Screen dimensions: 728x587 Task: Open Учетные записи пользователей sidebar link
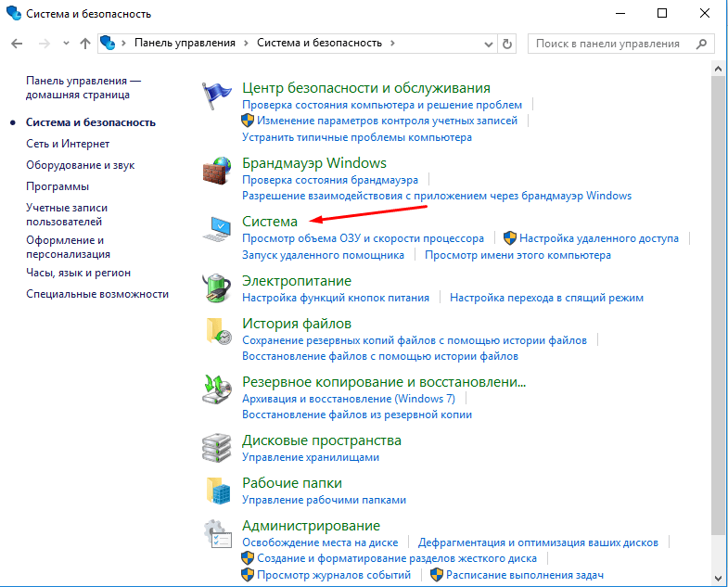click(x=67, y=214)
